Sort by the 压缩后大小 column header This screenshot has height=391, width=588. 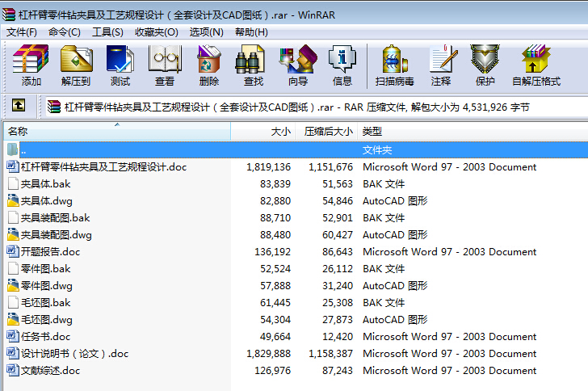click(x=326, y=132)
